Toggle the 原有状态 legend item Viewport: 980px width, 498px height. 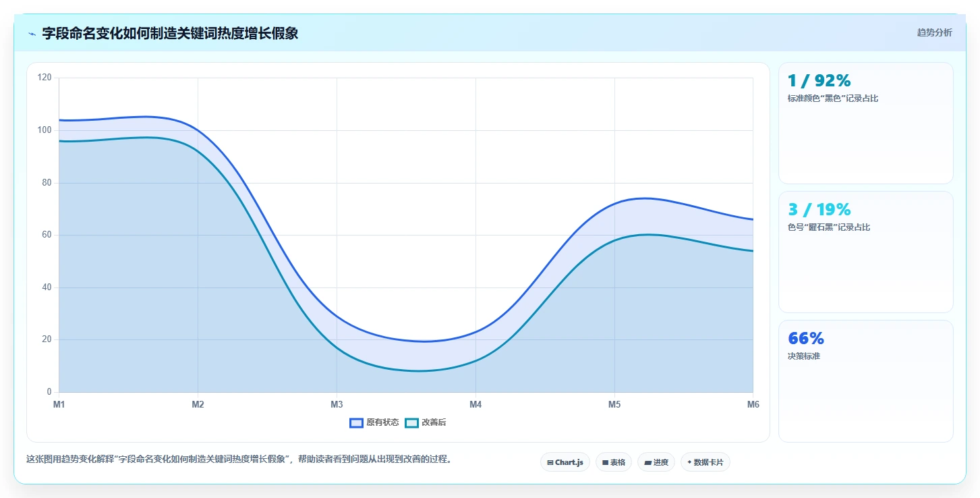[374, 422]
